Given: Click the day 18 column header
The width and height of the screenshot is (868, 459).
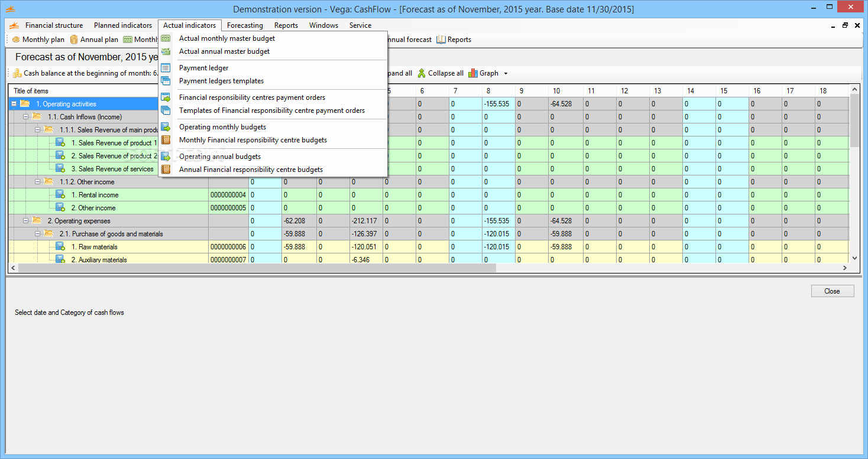Looking at the screenshot, I should tap(831, 91).
